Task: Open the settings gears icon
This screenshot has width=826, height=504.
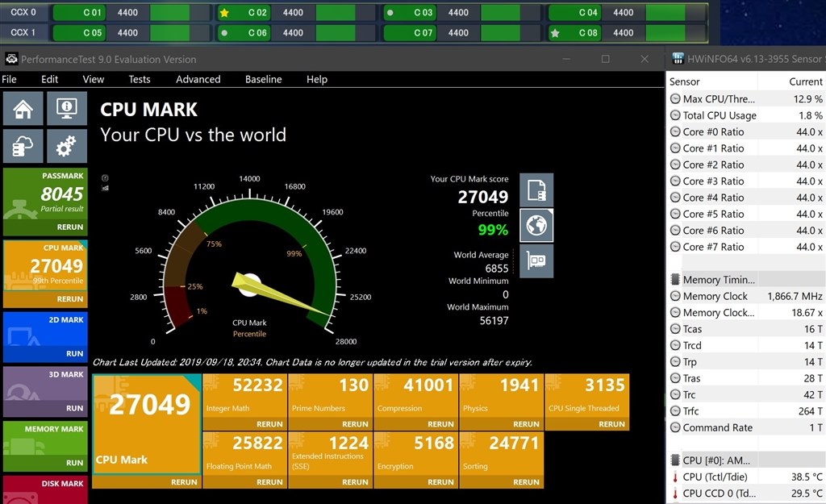Action: click(x=67, y=146)
